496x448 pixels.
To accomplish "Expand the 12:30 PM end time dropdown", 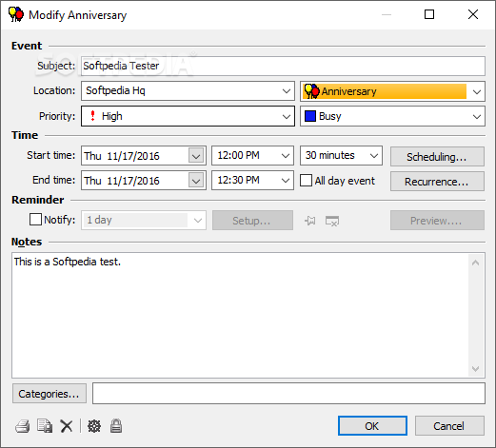I will pyautogui.click(x=286, y=181).
